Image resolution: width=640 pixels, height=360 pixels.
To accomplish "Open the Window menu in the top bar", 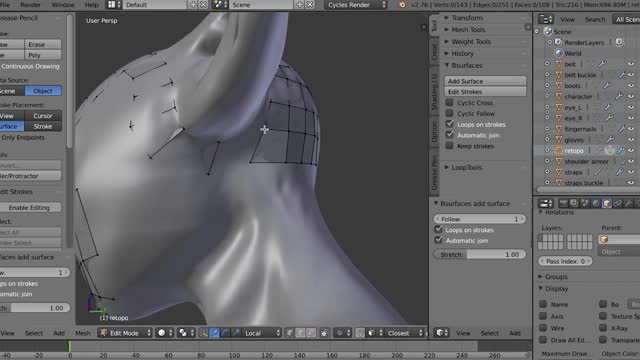I will point(63,5).
